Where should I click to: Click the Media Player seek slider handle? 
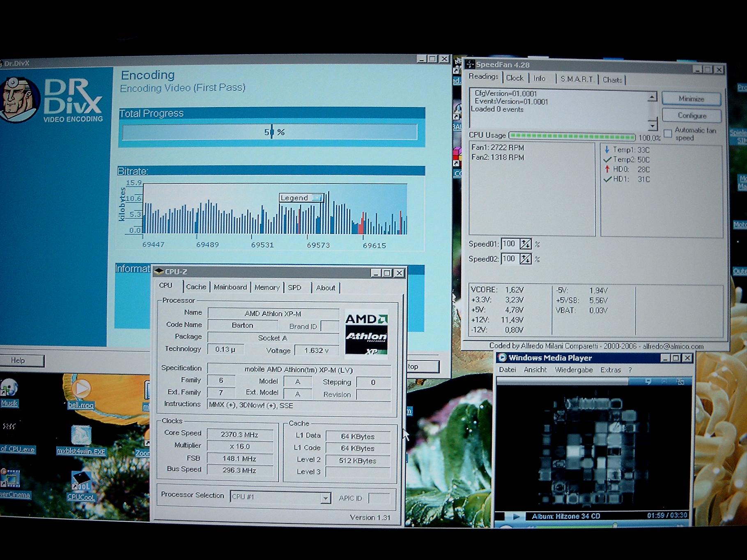615,525
